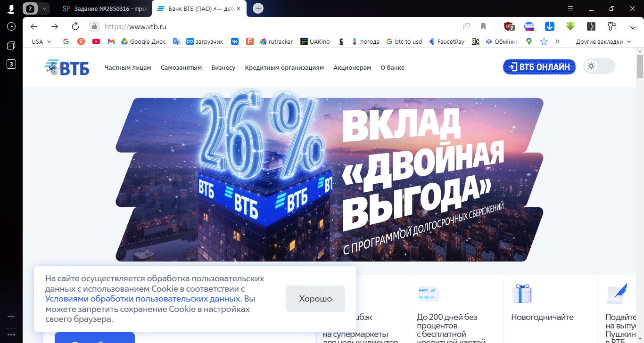Open the Акционерам section
This screenshot has height=343, width=644.
[352, 67]
